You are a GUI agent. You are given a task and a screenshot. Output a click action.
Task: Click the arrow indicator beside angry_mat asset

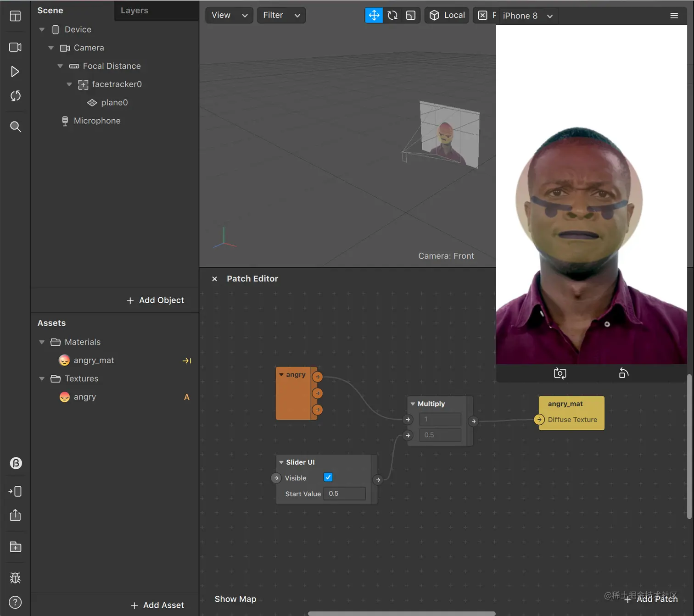(x=187, y=361)
